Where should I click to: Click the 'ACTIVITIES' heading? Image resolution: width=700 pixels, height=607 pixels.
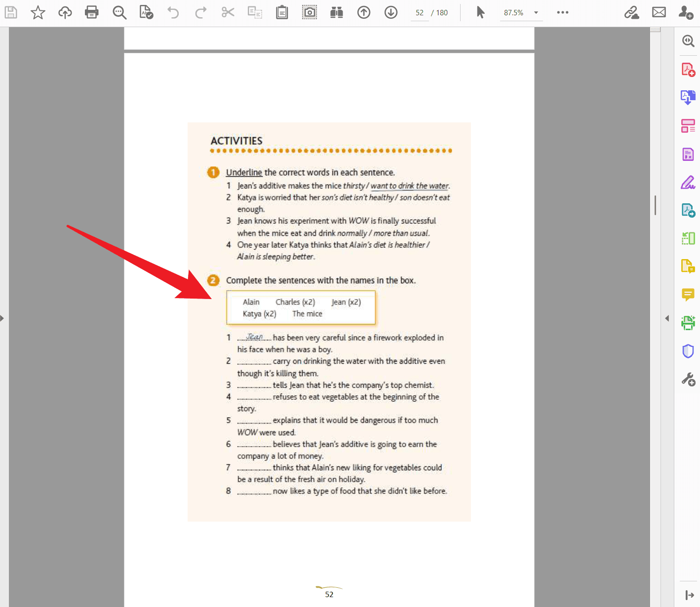pos(236,141)
